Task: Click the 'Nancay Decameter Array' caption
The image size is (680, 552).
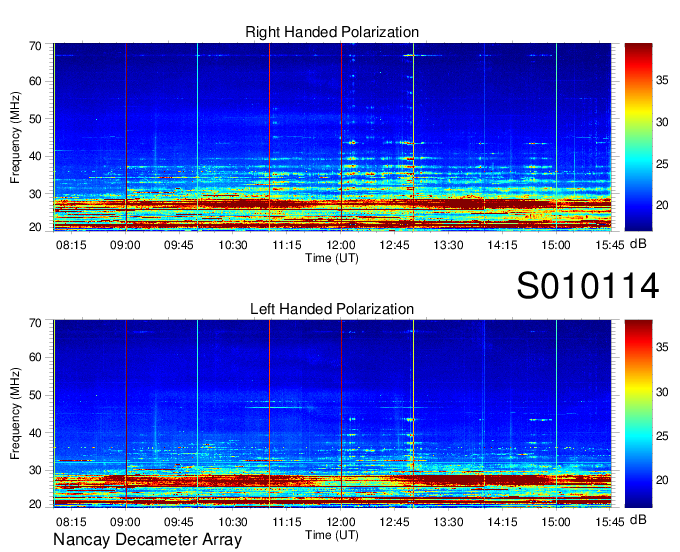Action: click(147, 540)
